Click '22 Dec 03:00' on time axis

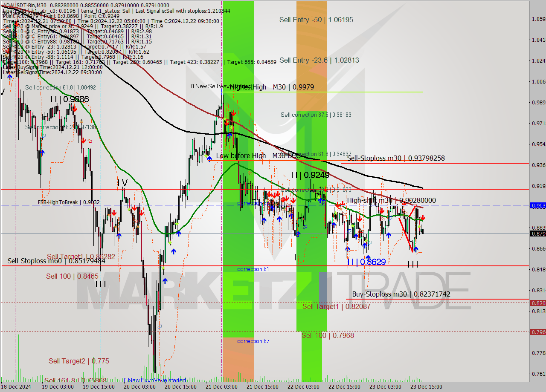303,387
